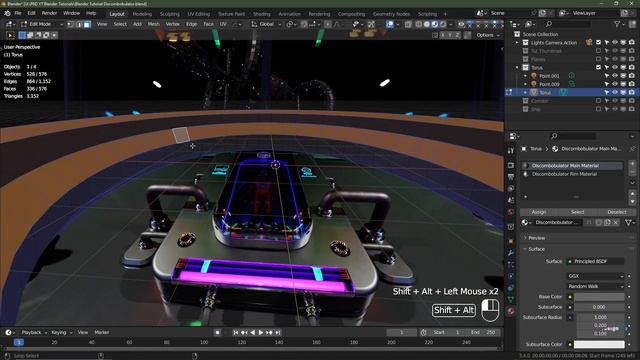The height and width of the screenshot is (360, 640).
Task: Click add material slot plus button
Action: [x=632, y=164]
